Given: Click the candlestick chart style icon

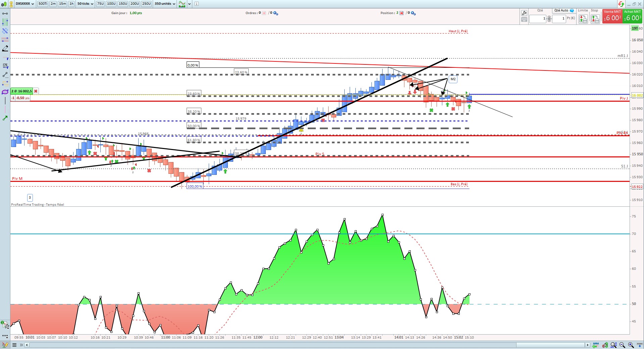Looking at the screenshot, I should (4, 4).
